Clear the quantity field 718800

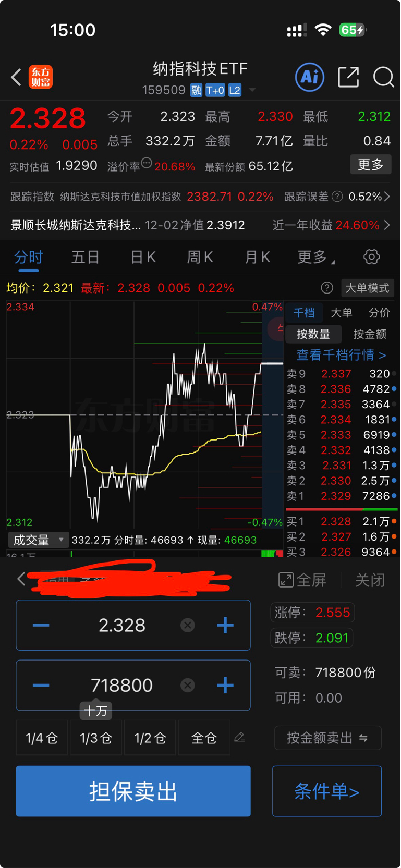click(x=188, y=686)
